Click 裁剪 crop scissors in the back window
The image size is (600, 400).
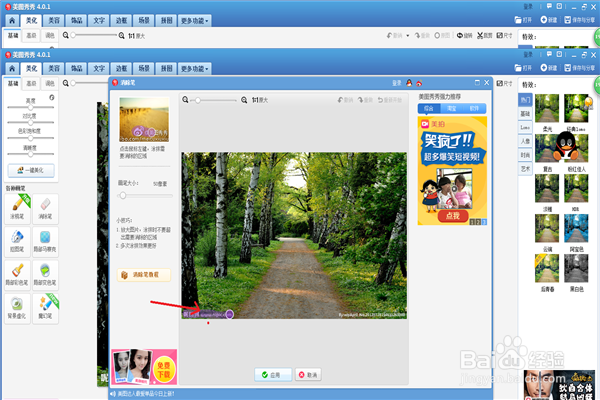484,36
